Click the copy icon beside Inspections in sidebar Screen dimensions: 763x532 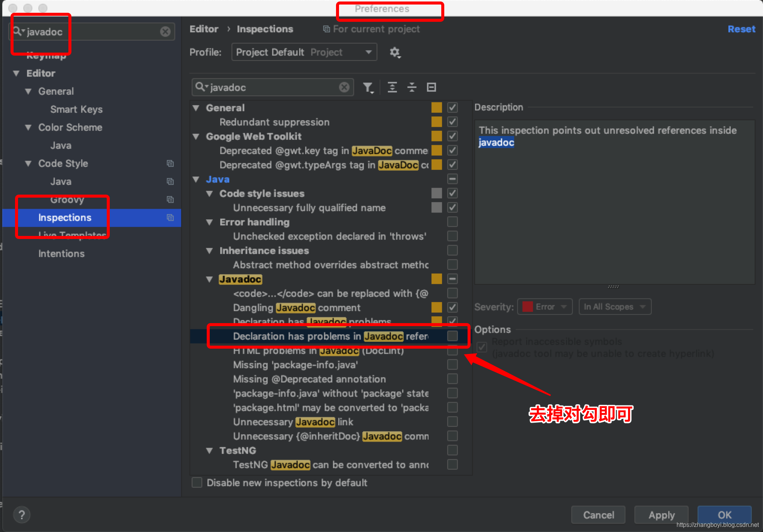pos(170,218)
